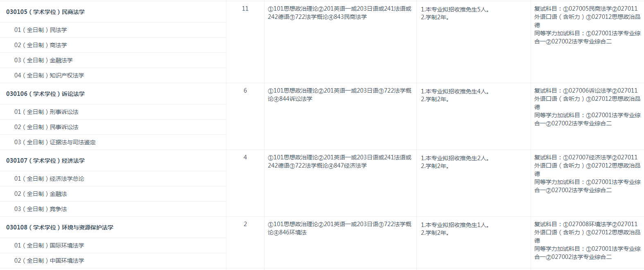Choose the 03 竞争法 direction row
This screenshot has height=270, width=644.
point(41,209)
